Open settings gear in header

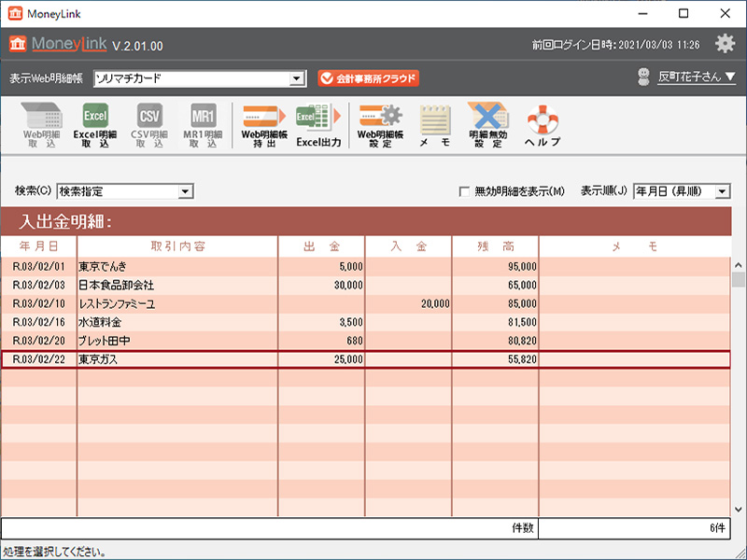coord(725,44)
